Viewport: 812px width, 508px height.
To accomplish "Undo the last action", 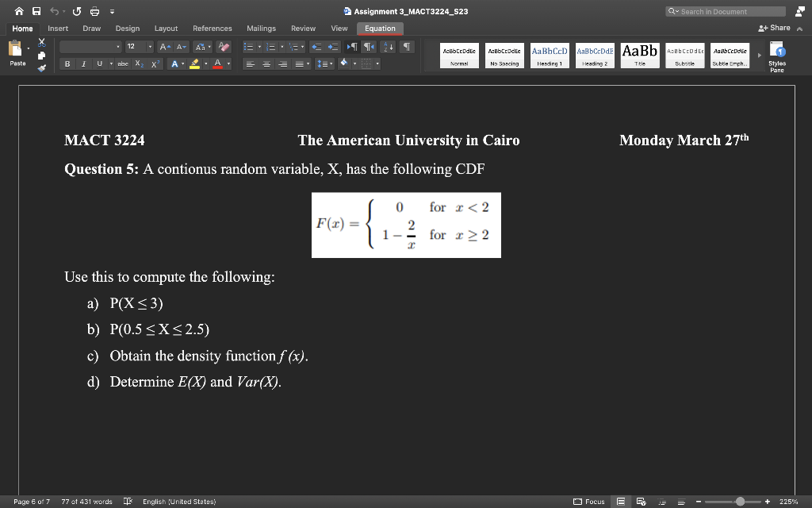I will 54,11.
